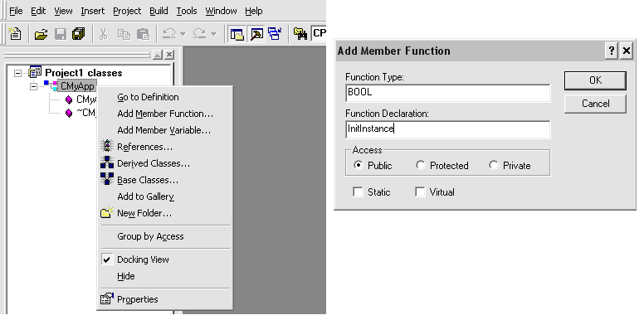Image resolution: width=644 pixels, height=320 pixels.
Task: Select the 'Project1 classes' tree label
Action: [x=83, y=73]
